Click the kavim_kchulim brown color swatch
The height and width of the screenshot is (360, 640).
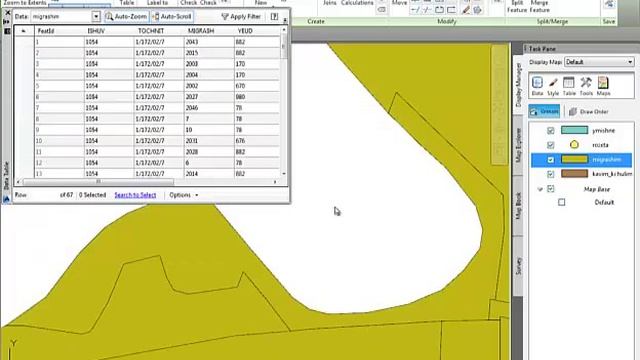point(574,174)
